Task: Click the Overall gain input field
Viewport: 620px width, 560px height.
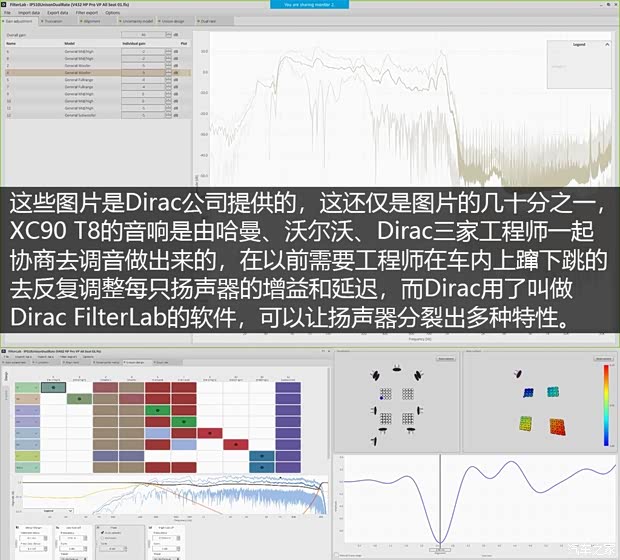Action: click(x=144, y=35)
